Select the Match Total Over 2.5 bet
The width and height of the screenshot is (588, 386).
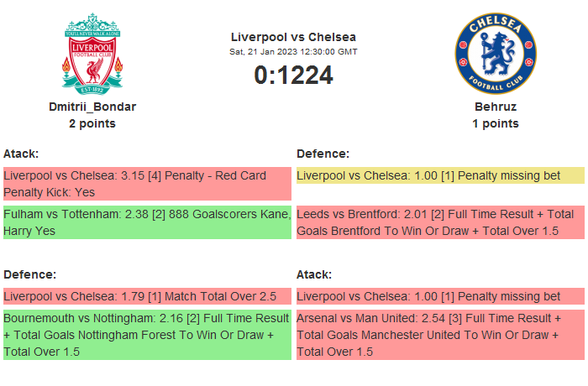pos(147,296)
